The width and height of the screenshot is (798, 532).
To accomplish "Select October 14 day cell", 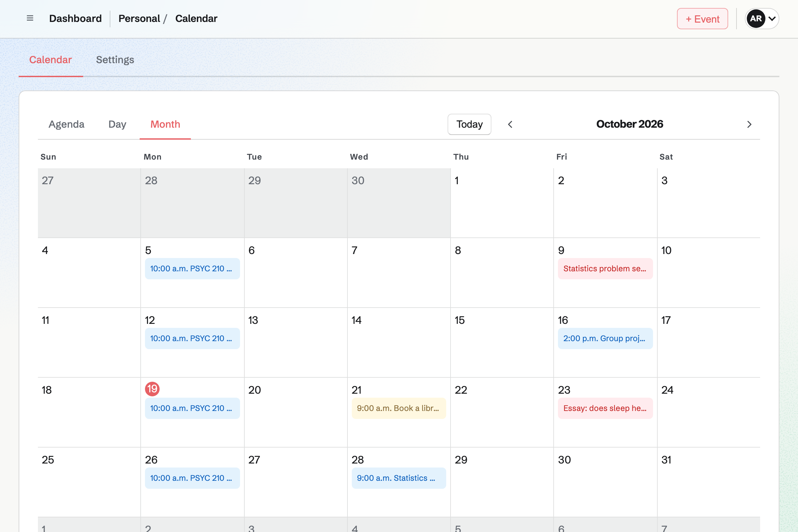I will (x=399, y=342).
